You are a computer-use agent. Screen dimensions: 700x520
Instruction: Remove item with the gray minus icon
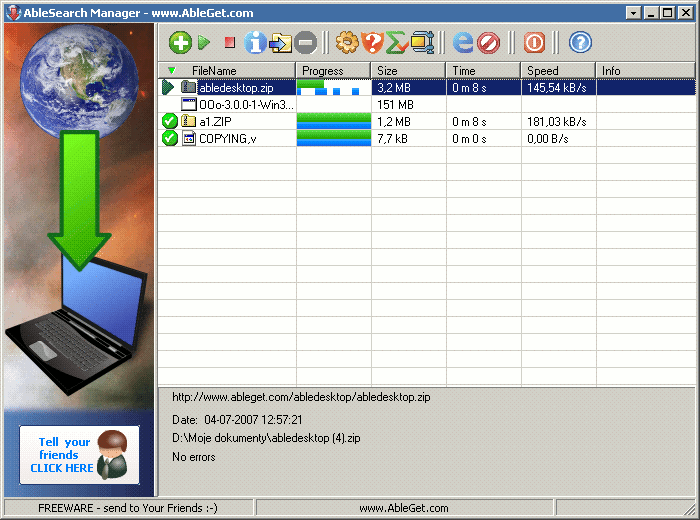(305, 43)
